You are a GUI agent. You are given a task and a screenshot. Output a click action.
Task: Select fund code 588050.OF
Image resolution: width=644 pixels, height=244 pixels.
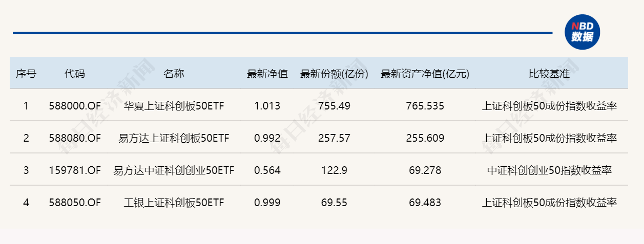coord(75,203)
